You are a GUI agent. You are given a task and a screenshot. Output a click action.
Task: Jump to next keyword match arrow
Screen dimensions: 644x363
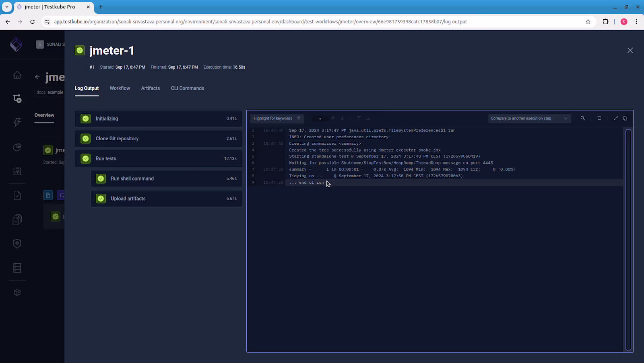click(x=342, y=118)
